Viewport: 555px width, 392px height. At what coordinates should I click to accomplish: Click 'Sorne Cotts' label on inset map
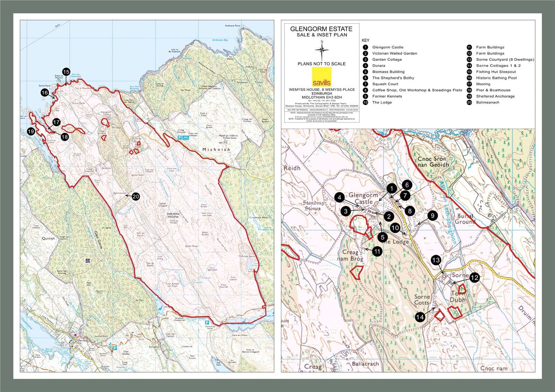(422, 300)
